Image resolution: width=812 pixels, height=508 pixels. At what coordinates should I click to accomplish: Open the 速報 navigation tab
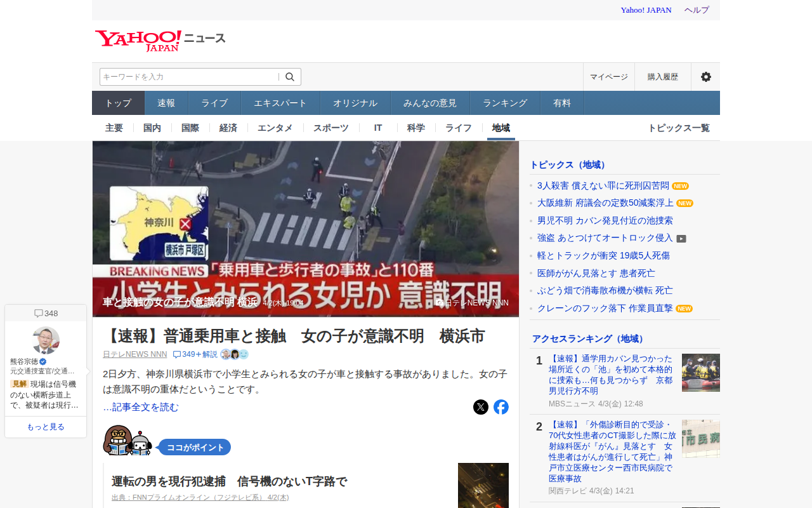tap(166, 103)
